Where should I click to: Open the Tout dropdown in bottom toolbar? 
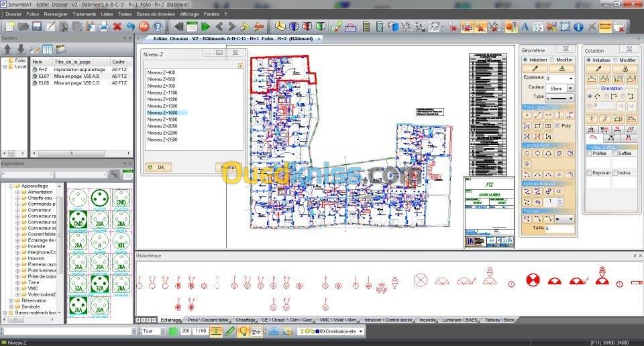(162, 331)
